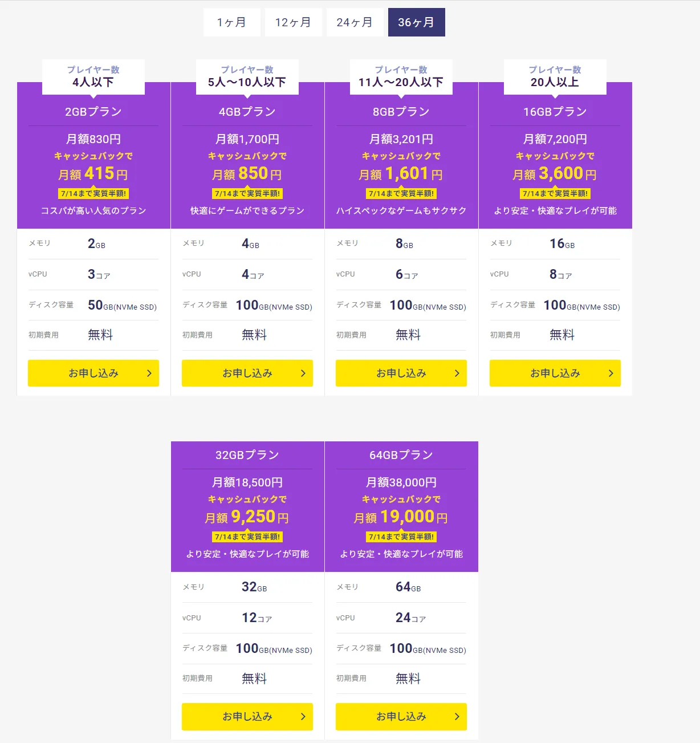This screenshot has height=743, width=700.
Task: Click お申し込み under the 4GB plan
Action: 247,373
